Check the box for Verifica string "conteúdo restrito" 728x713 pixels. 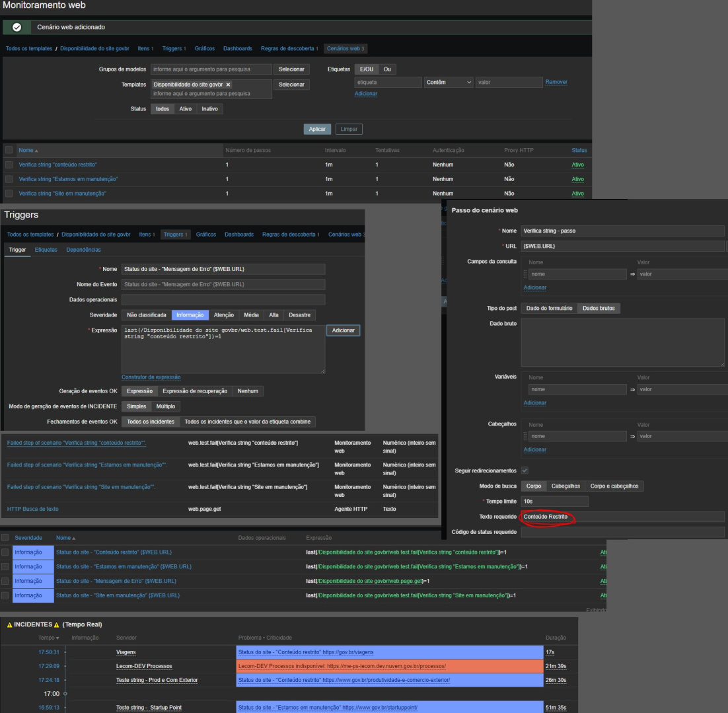[x=9, y=165]
